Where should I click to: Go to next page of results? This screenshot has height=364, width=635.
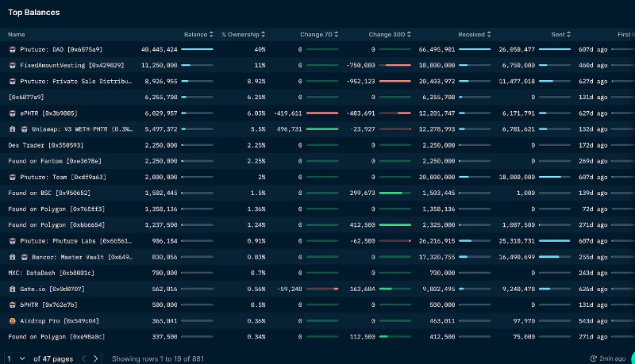95,358
